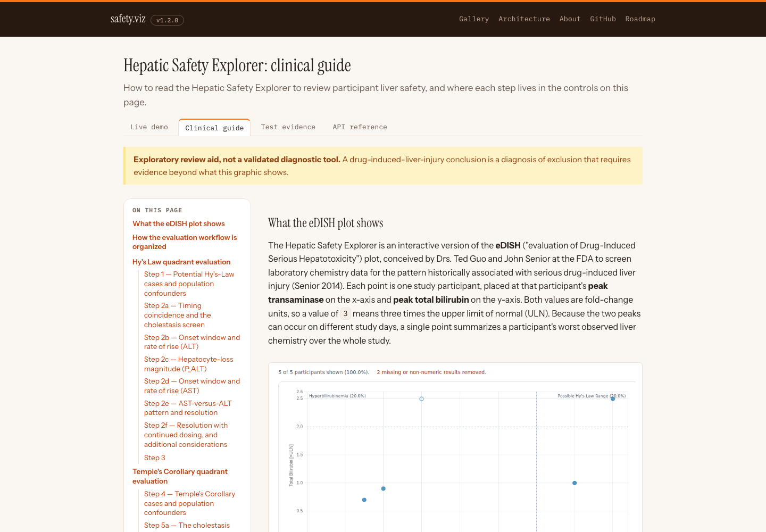
Task: Go to Step 1 Potential Hy's-Law cases
Action: (x=189, y=284)
